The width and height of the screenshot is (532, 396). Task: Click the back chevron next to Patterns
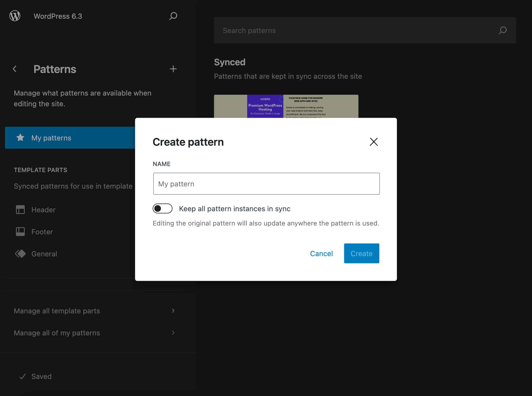tap(14, 69)
